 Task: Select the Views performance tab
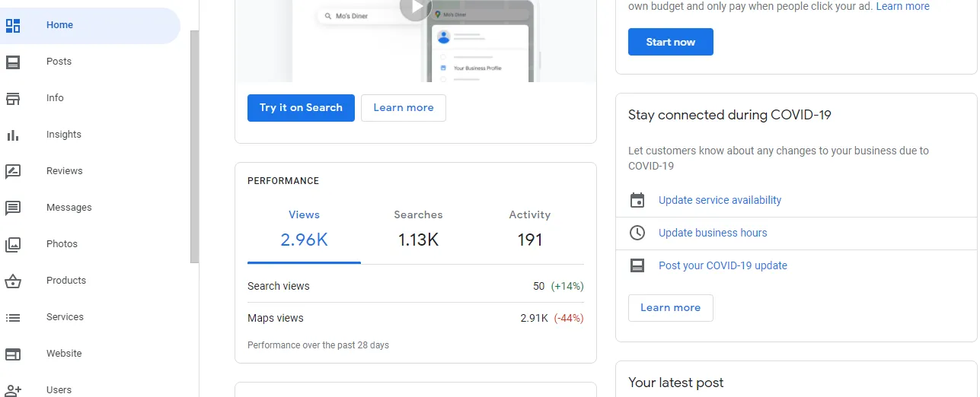pyautogui.click(x=304, y=232)
